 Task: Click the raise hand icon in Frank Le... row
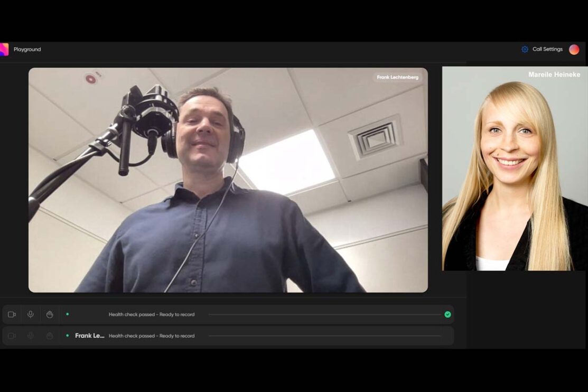50,335
